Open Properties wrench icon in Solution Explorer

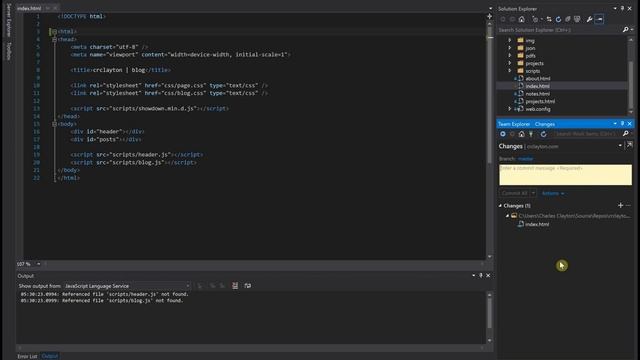point(589,19)
